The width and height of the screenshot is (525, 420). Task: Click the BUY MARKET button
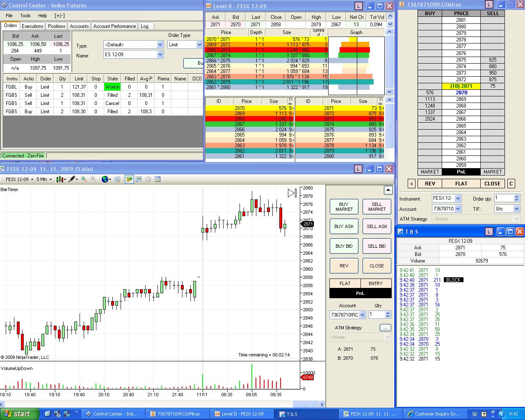pos(344,207)
